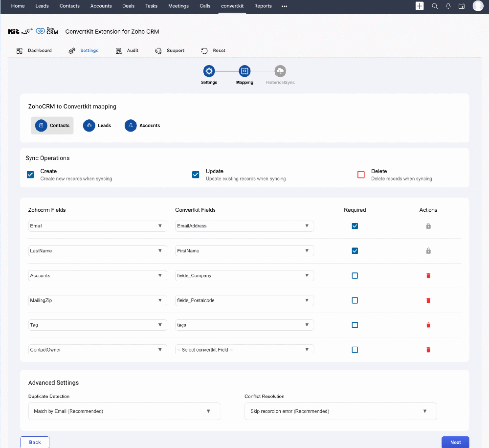Delete the ContactOwner mapping row
489x448 pixels.
pos(428,350)
